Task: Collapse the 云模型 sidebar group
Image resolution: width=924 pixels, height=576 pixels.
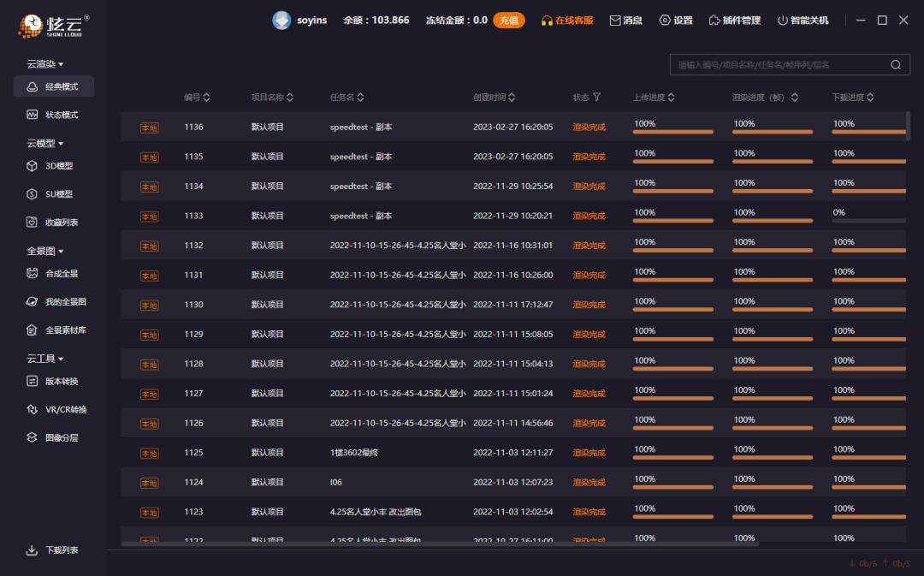Action: (x=44, y=143)
